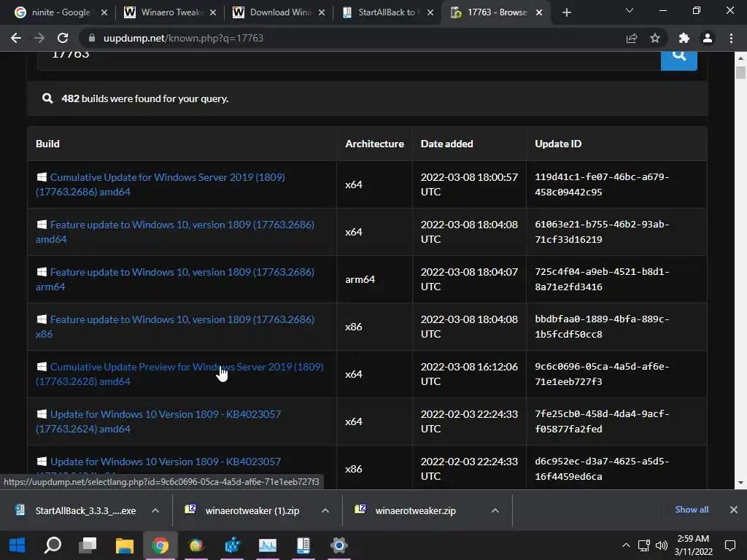Open Chrome three-dot menu
This screenshot has height=560, width=747.
[731, 38]
